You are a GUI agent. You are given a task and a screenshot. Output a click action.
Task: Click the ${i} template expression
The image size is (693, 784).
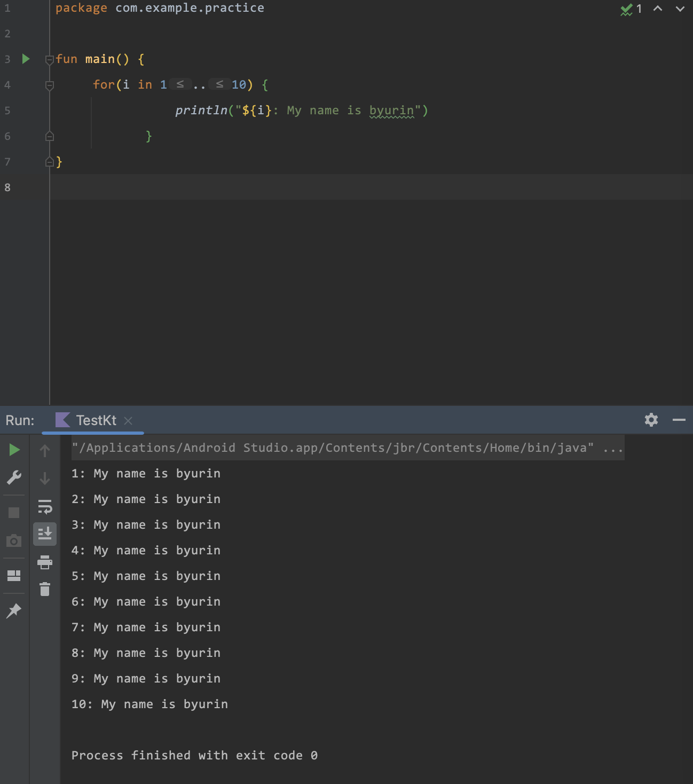(257, 111)
